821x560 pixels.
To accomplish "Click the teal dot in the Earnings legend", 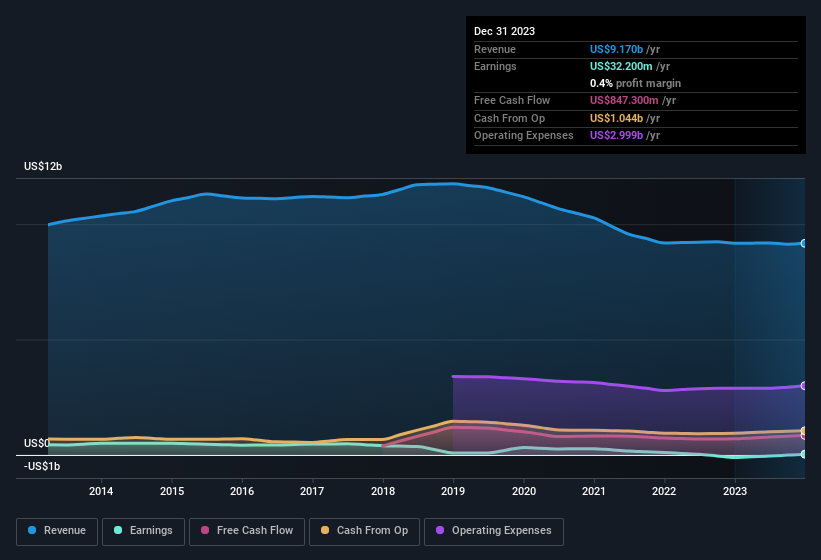I will pos(118,531).
